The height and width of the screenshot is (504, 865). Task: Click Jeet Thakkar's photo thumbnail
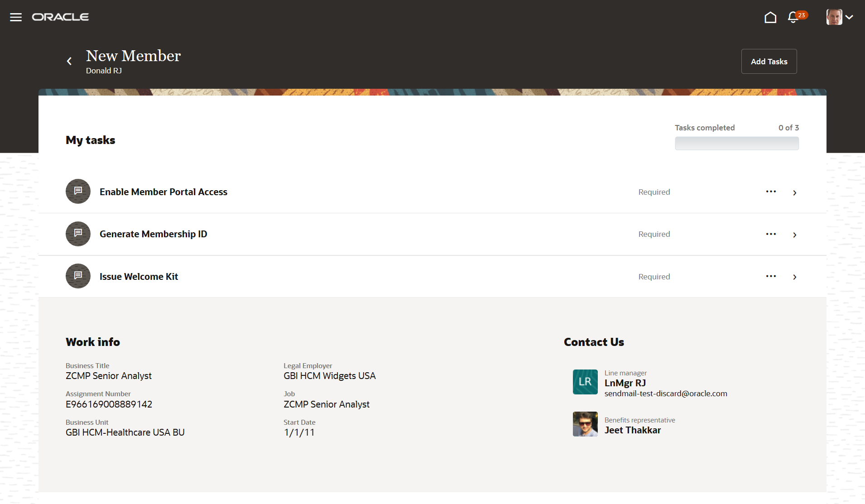pos(585,424)
